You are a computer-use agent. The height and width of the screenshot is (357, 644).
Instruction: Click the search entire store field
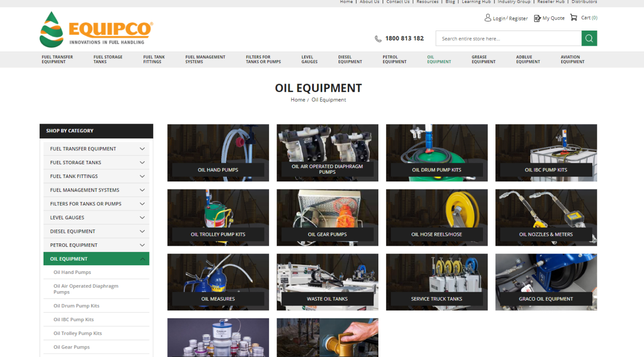508,39
